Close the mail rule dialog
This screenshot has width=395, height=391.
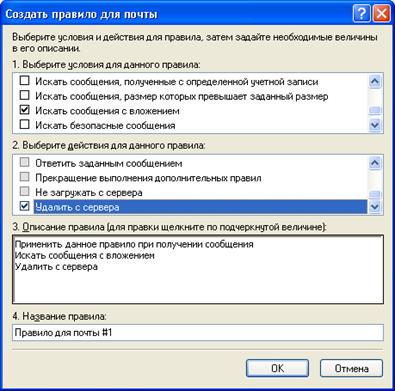pyautogui.click(x=381, y=14)
